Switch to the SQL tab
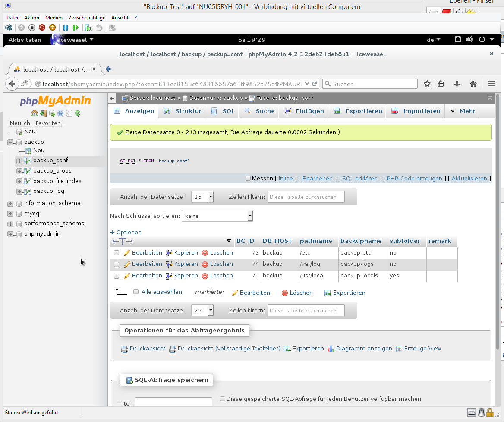 tap(222, 111)
